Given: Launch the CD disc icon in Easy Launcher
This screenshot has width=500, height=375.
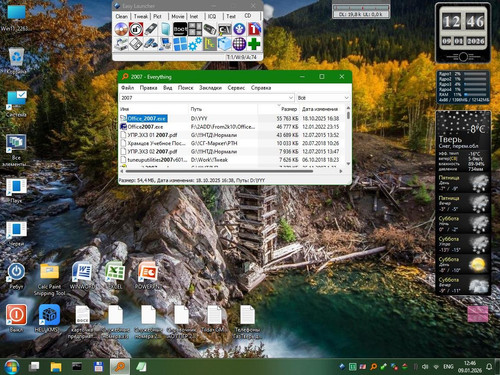Looking at the screenshot, I should pyautogui.click(x=121, y=29).
